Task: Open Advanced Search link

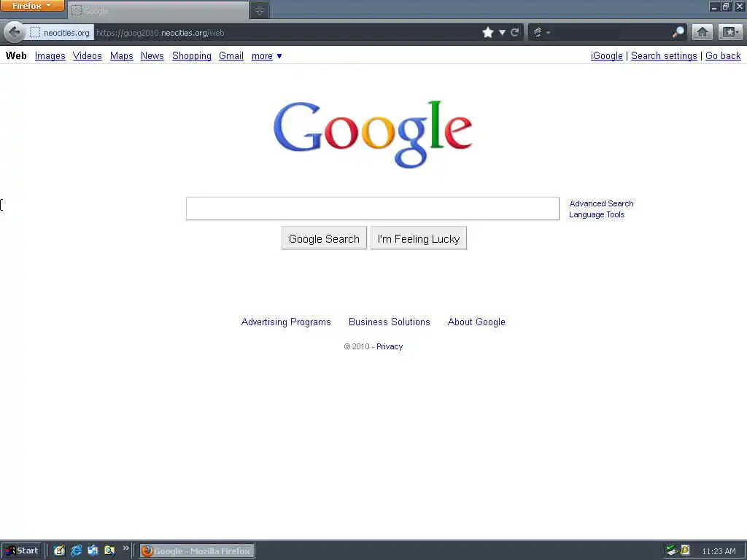Action: pos(601,203)
